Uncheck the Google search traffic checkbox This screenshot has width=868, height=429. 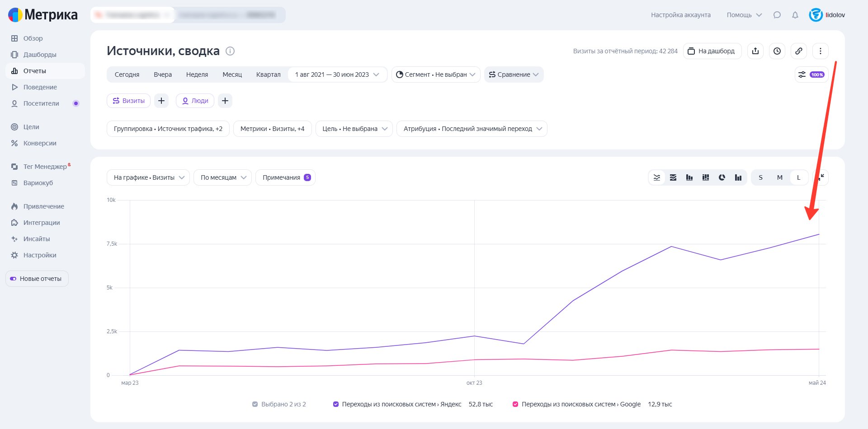pos(515,404)
